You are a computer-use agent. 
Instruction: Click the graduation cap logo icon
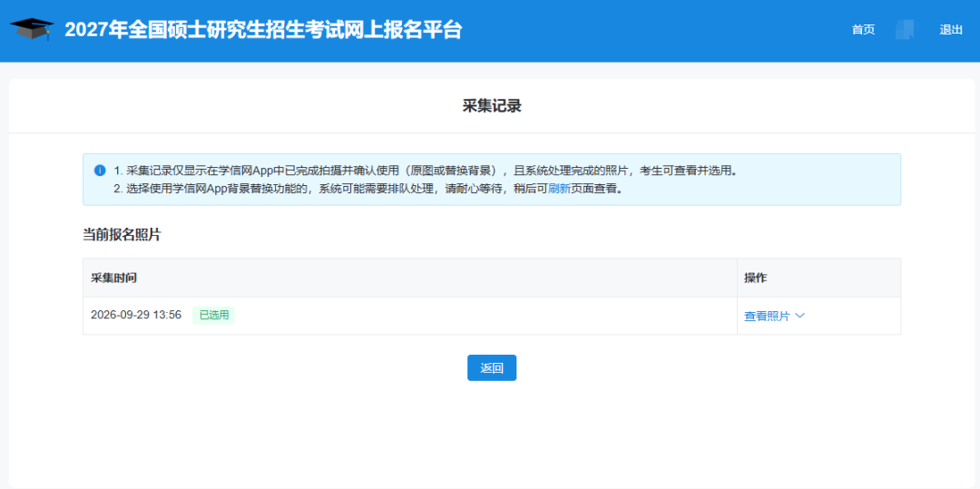tap(32, 29)
